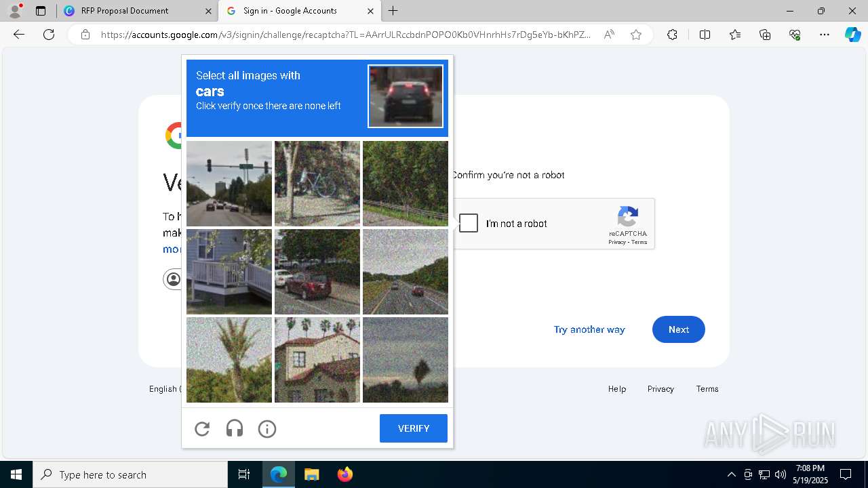Screen dimensions: 868x488
Task: Switch to Sign in Google Accounts tab
Action: tap(300, 11)
